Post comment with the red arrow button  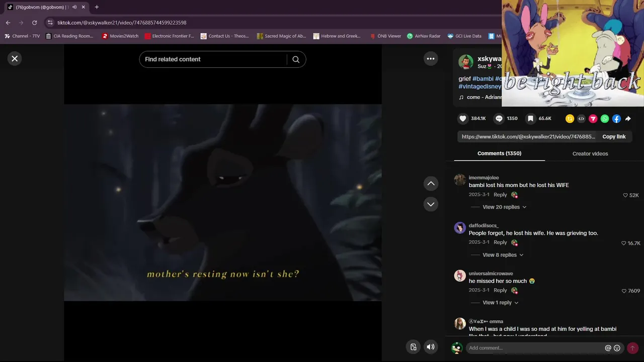click(632, 348)
